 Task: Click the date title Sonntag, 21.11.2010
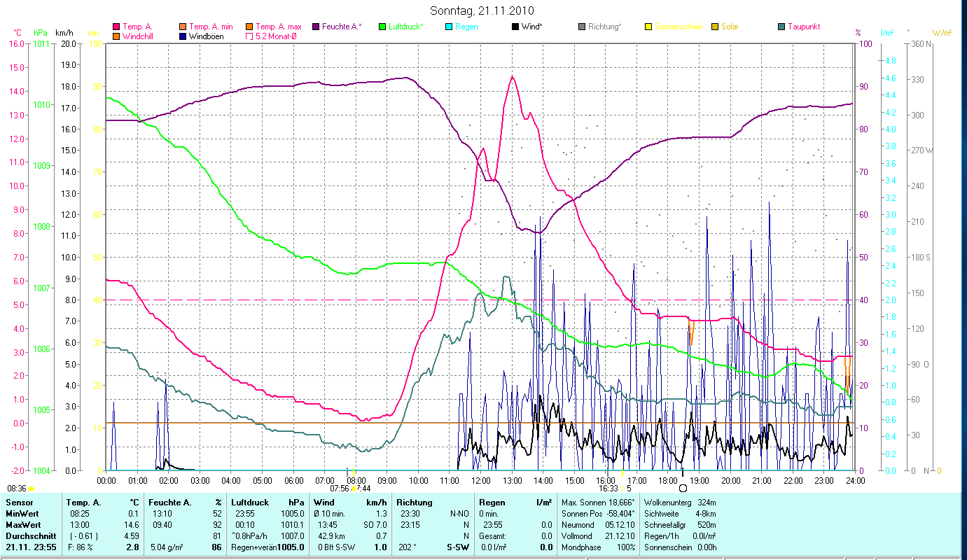click(483, 10)
